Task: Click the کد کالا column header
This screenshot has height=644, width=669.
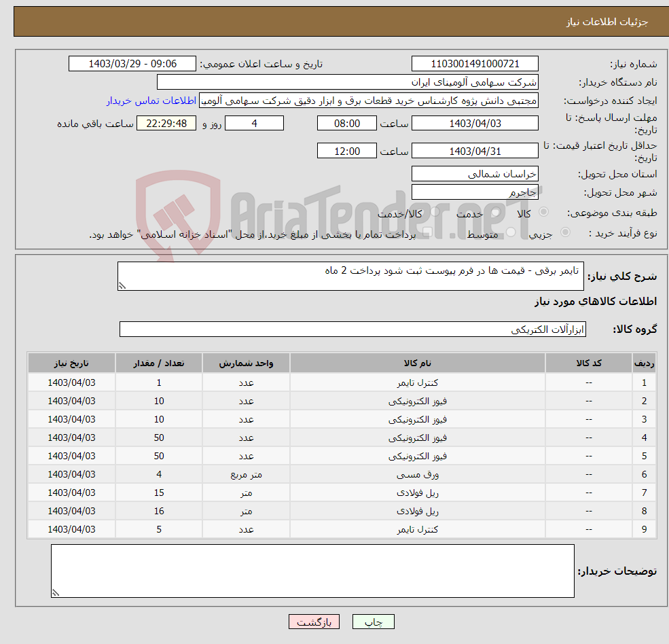Action: [x=589, y=363]
